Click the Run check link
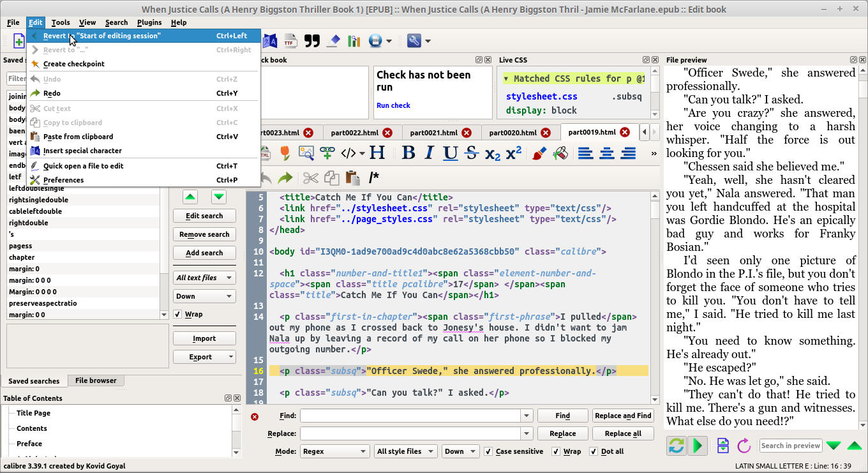 393,105
